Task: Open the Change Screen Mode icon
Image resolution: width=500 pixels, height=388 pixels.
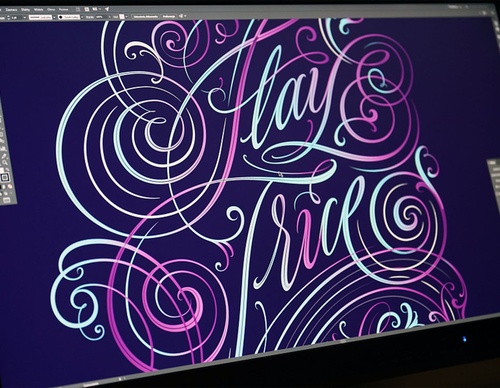Action: 7,200
